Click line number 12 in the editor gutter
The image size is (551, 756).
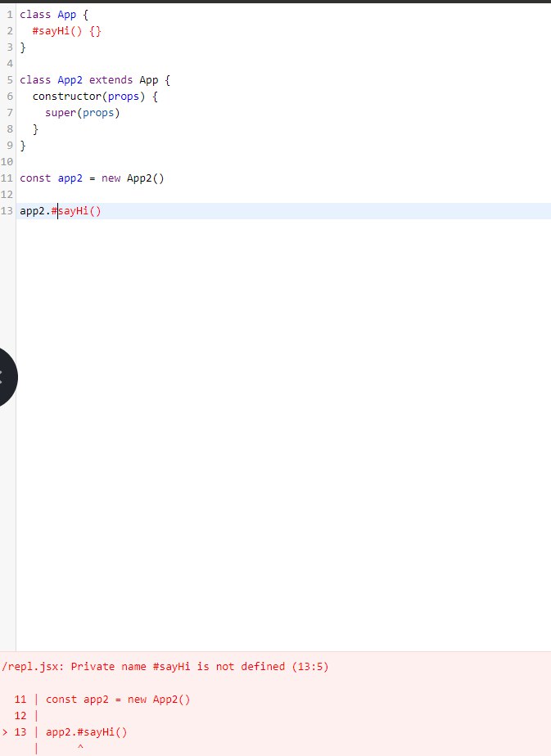coord(7,195)
